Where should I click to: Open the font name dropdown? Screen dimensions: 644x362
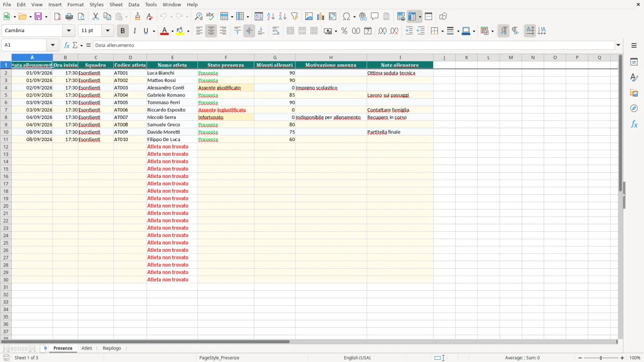[x=69, y=31]
